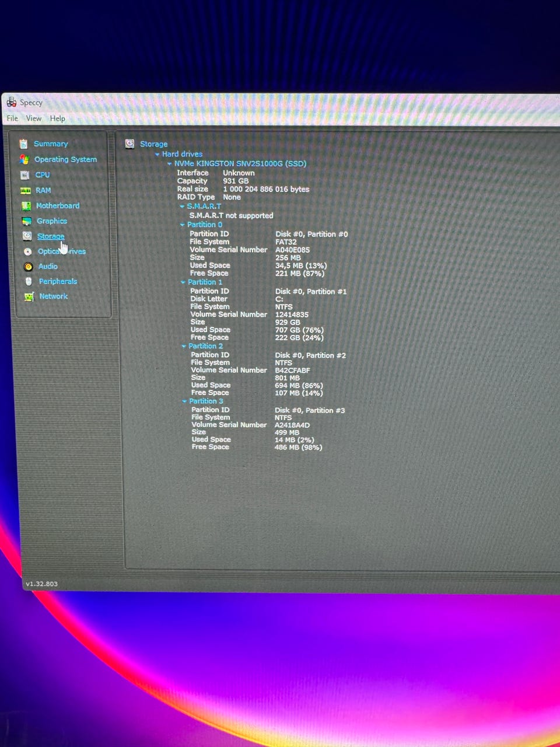Click the '929 GB' partition size value
The height and width of the screenshot is (747, 560).
pos(288,322)
